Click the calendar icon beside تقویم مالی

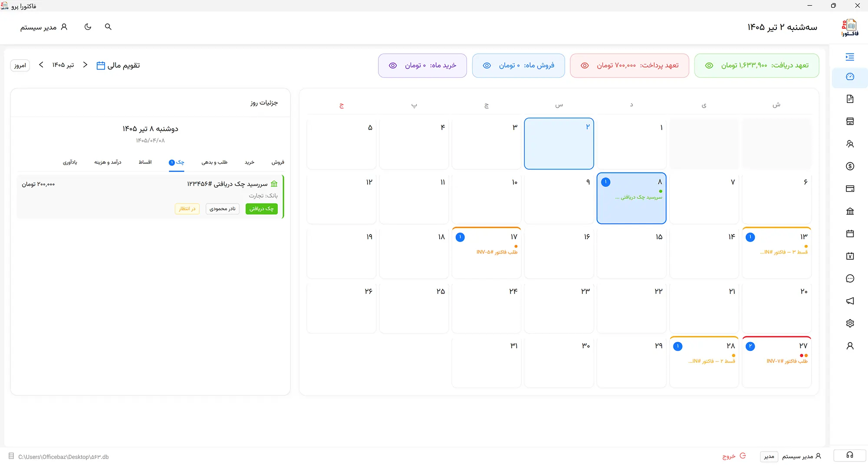101,66
